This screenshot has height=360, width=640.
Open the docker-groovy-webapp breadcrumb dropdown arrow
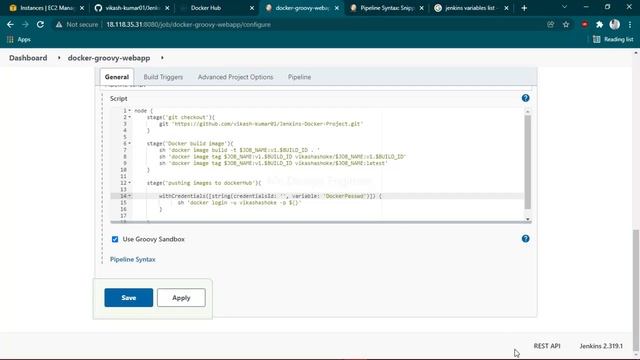coord(162,58)
